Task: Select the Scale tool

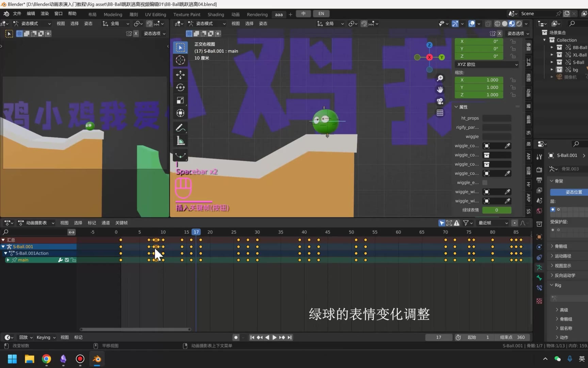Action: pyautogui.click(x=180, y=100)
